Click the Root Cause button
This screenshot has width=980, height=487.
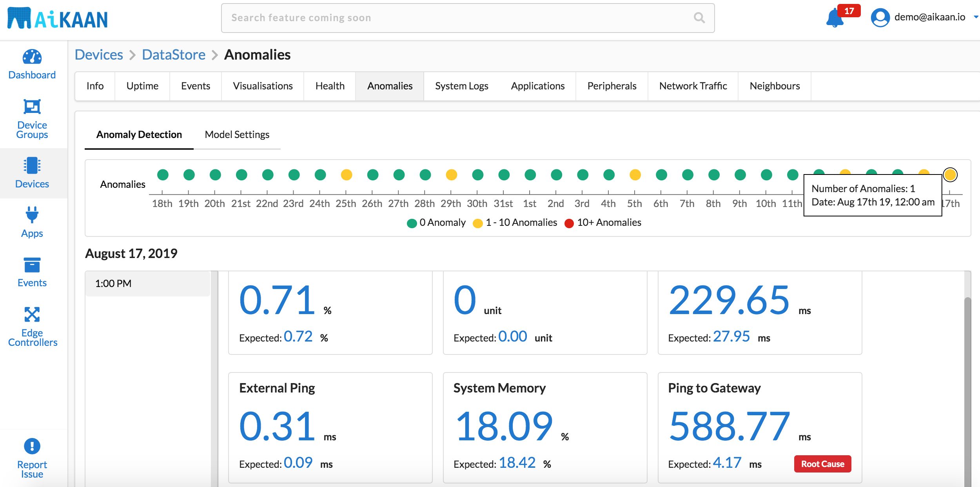tap(822, 464)
